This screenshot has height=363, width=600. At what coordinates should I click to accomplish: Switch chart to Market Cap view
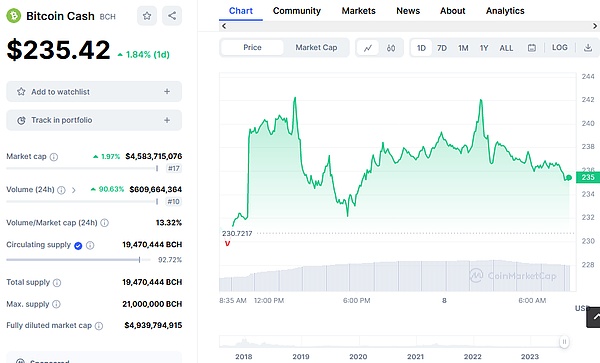click(316, 47)
